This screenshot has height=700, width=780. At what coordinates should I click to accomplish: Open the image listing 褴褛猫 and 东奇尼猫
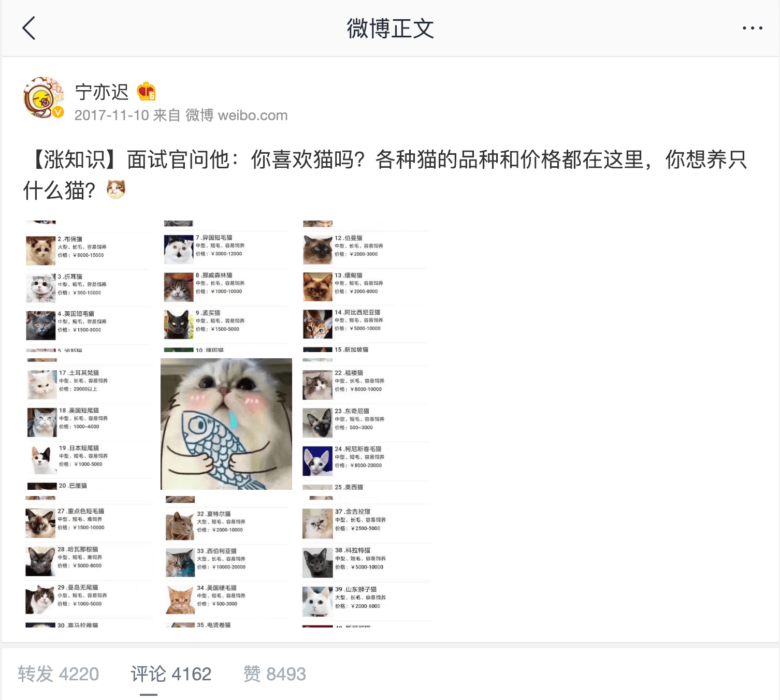tap(365, 424)
